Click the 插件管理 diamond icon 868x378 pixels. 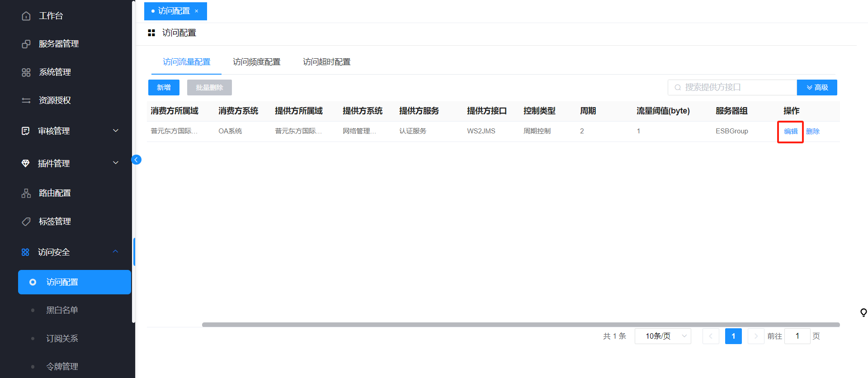click(26, 163)
